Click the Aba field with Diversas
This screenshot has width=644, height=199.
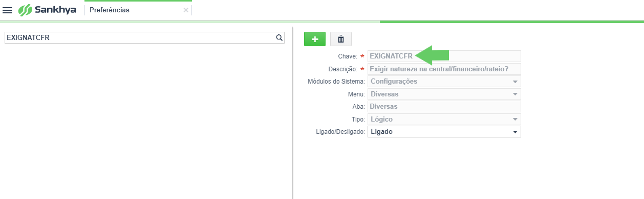[444, 107]
